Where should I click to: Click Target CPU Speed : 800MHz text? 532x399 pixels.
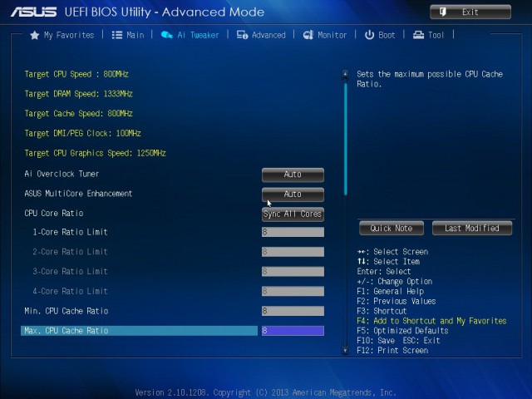click(76, 74)
